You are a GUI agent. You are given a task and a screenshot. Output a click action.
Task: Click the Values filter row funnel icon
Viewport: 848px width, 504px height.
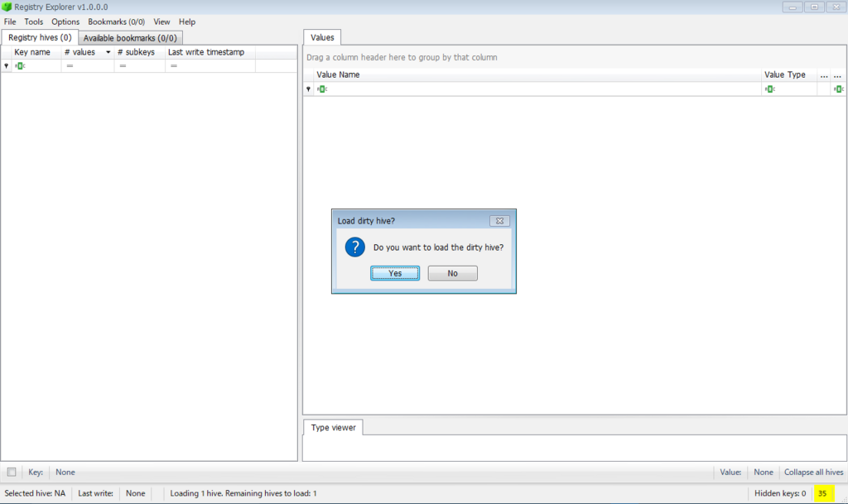coord(308,89)
